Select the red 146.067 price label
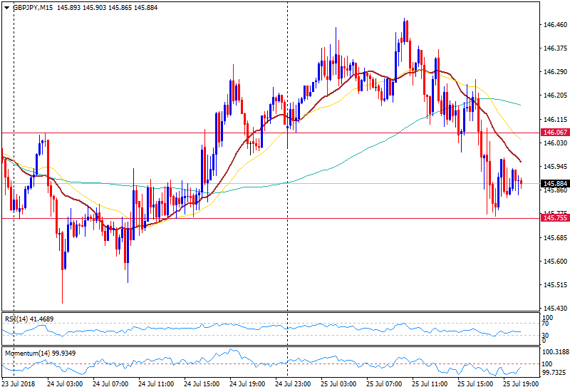Screen dimensions: 570x392 point(554,133)
